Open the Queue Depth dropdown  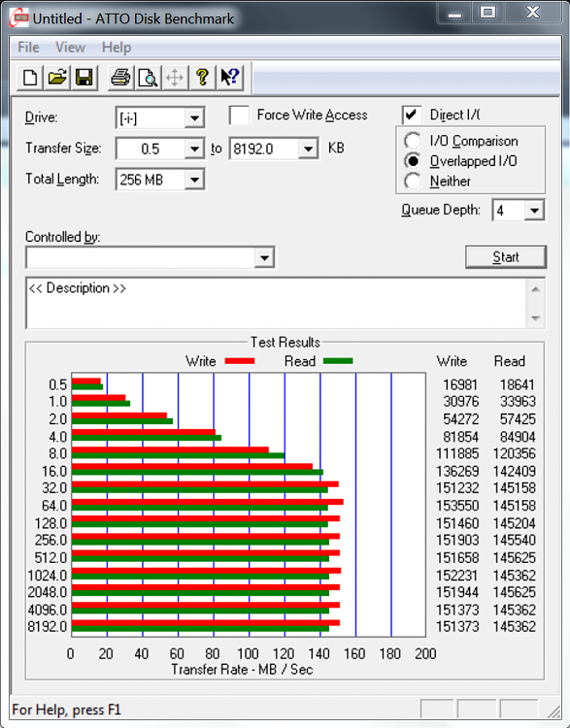(534, 211)
